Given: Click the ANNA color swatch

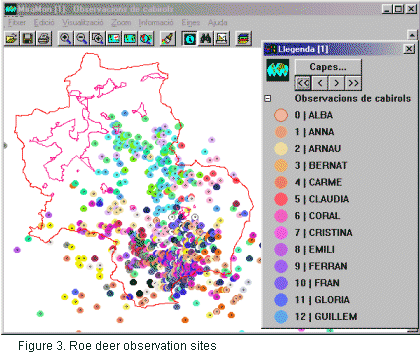Looking at the screenshot, I should pyautogui.click(x=281, y=132).
